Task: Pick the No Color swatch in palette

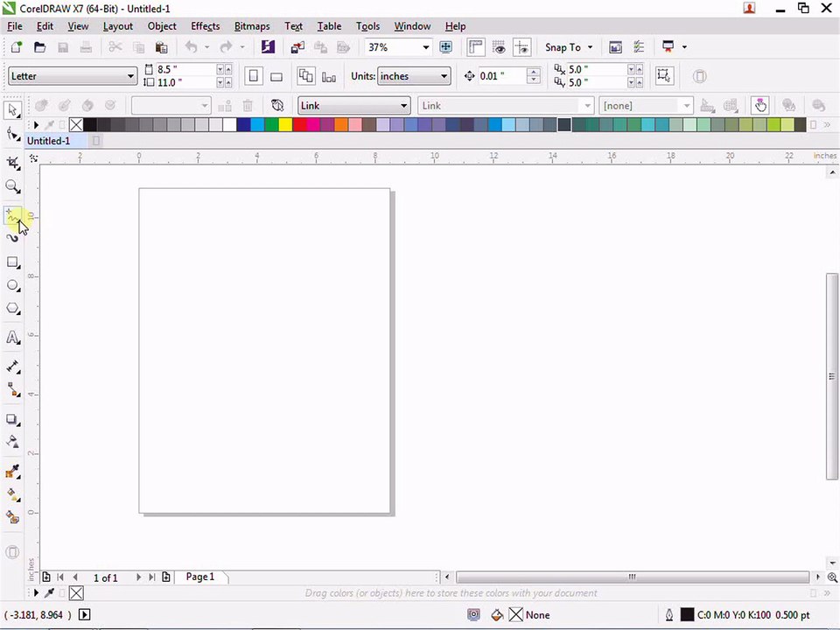Action: pos(76,125)
